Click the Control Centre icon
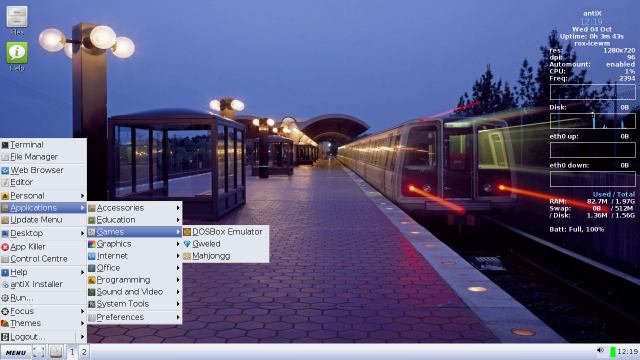 [5, 259]
